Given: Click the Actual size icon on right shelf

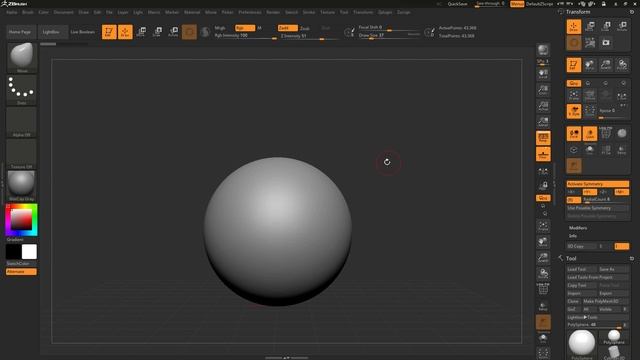Looking at the screenshot, I should coord(543,106).
